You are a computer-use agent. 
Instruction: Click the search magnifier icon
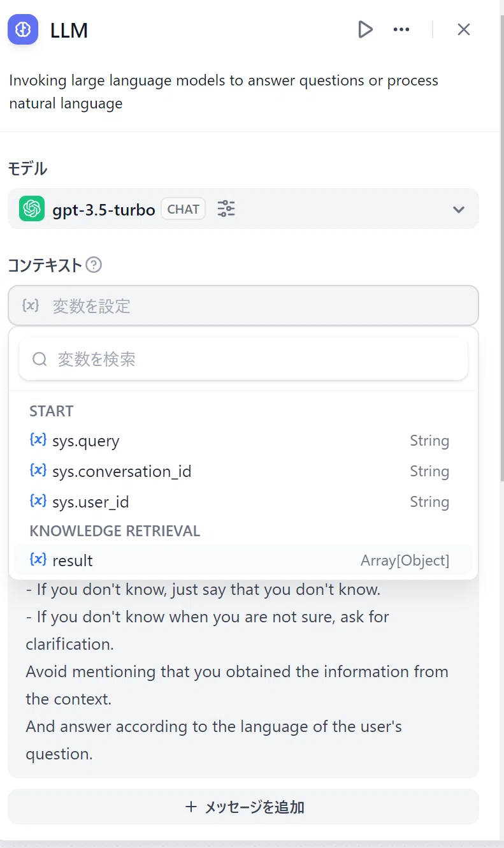point(40,359)
